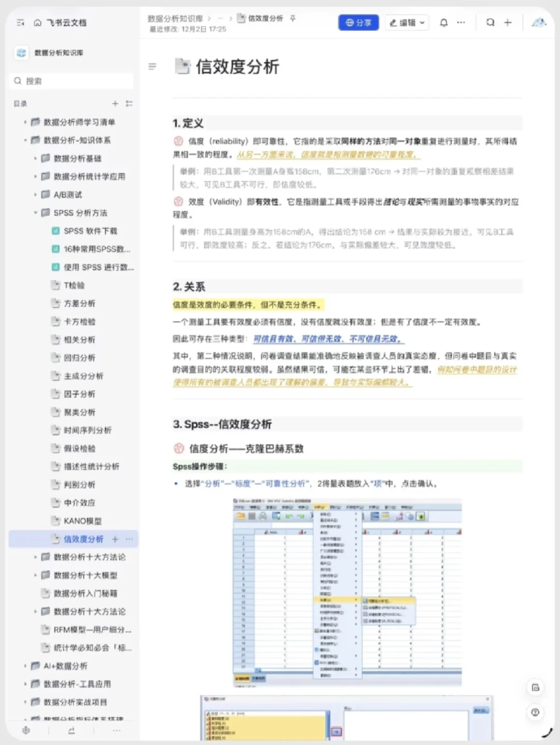The image size is (560, 745).
Task: Expand the collapsed breadcrumb ellipsis
Action: point(220,19)
